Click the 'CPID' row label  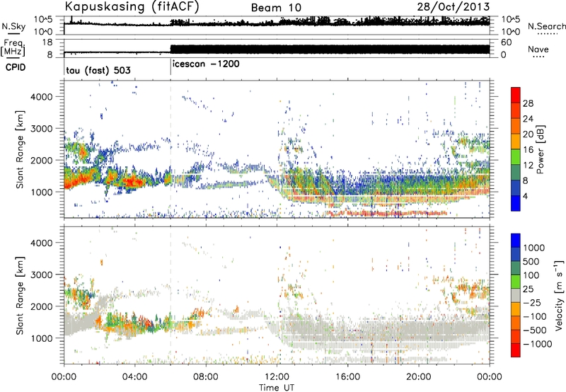[16, 67]
